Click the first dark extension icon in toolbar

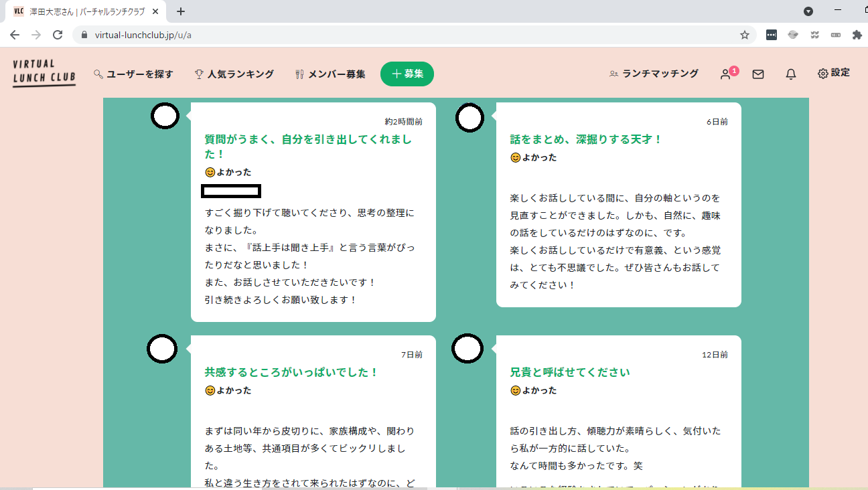point(772,35)
